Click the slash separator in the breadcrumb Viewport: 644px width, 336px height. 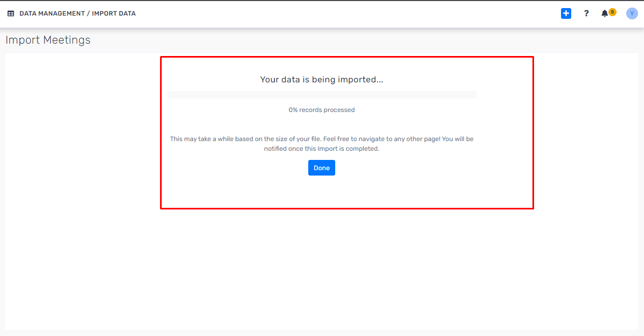click(88, 13)
